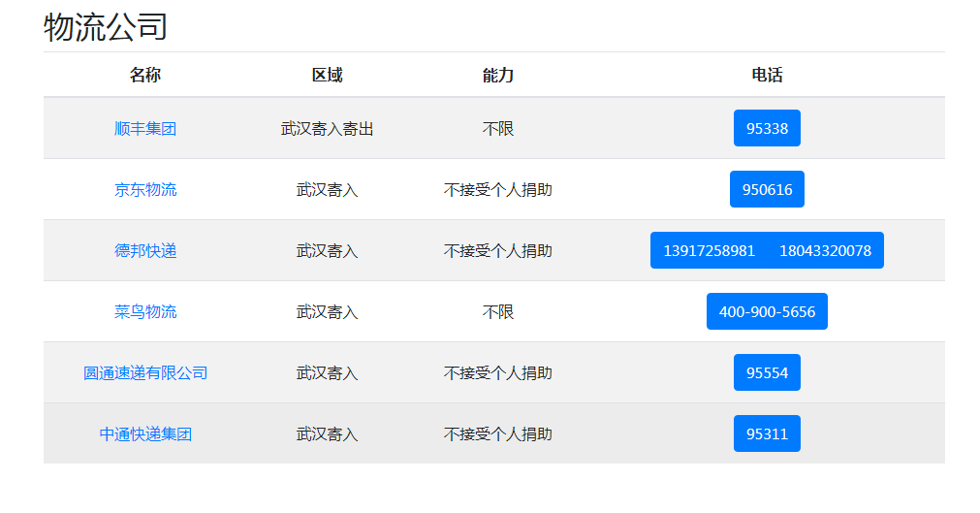980x513 pixels.
Task: Click the 物流公司 page heading
Action: pos(105,27)
